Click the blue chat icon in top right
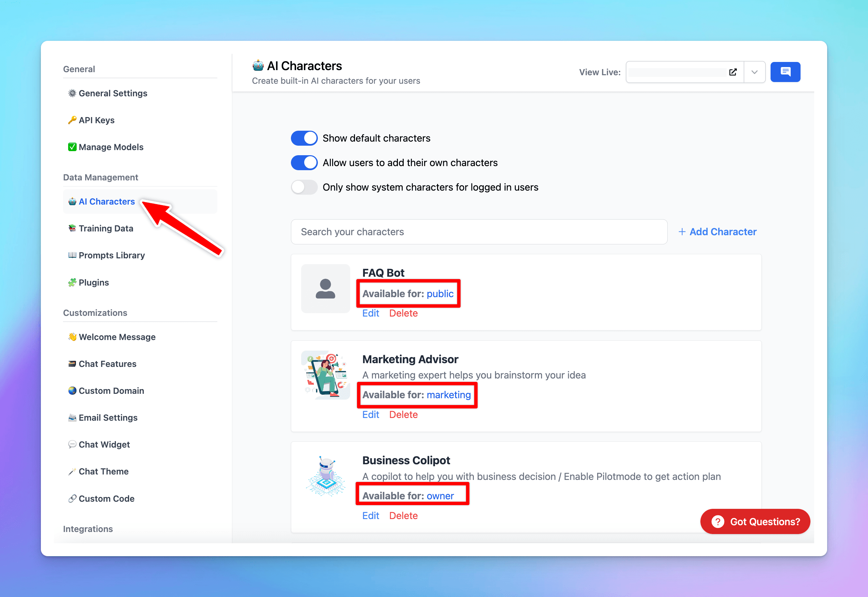The width and height of the screenshot is (868, 597). pos(785,72)
